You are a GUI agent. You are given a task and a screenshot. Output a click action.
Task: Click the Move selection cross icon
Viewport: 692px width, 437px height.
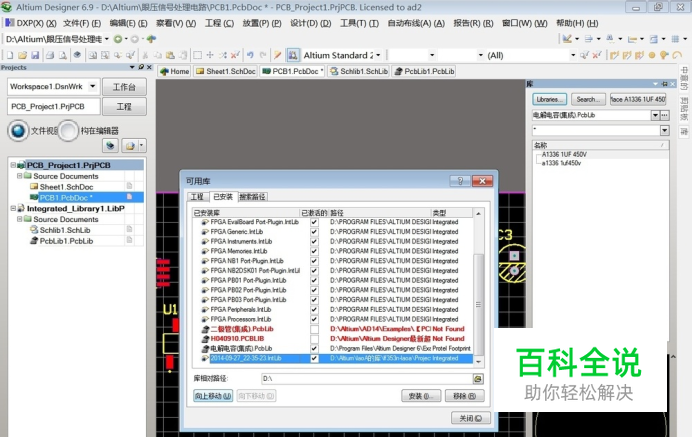(x=210, y=55)
